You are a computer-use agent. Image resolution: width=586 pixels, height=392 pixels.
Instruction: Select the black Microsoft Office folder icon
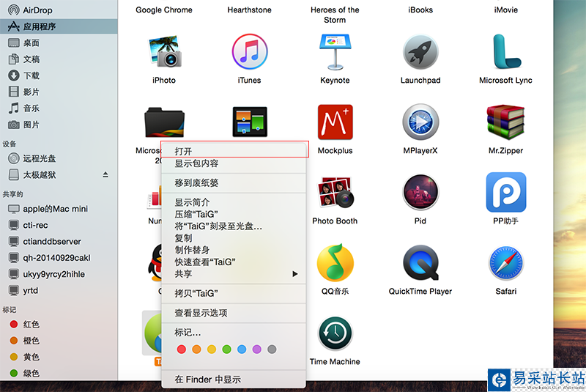164,122
